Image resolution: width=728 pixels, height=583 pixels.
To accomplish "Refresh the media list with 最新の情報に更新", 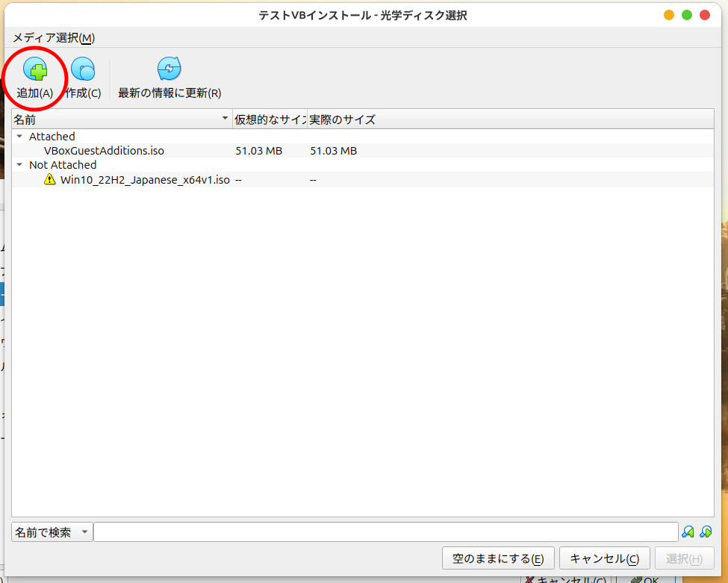I will [x=169, y=70].
